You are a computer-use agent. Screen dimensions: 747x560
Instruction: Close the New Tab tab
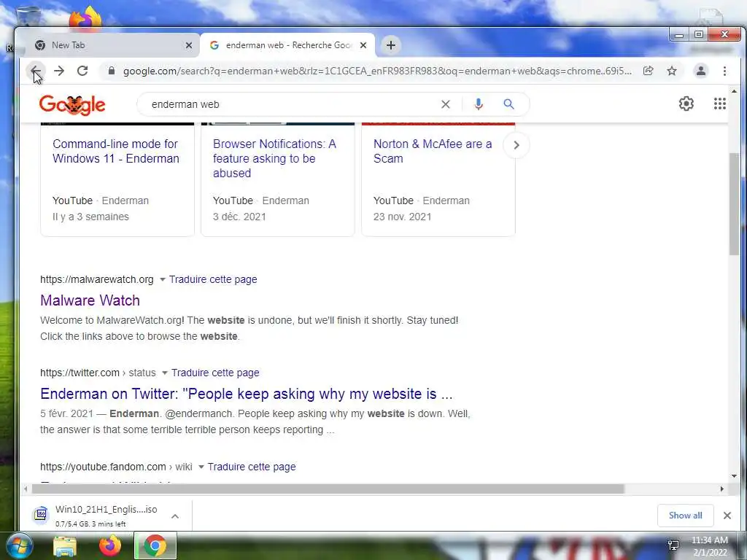point(189,45)
